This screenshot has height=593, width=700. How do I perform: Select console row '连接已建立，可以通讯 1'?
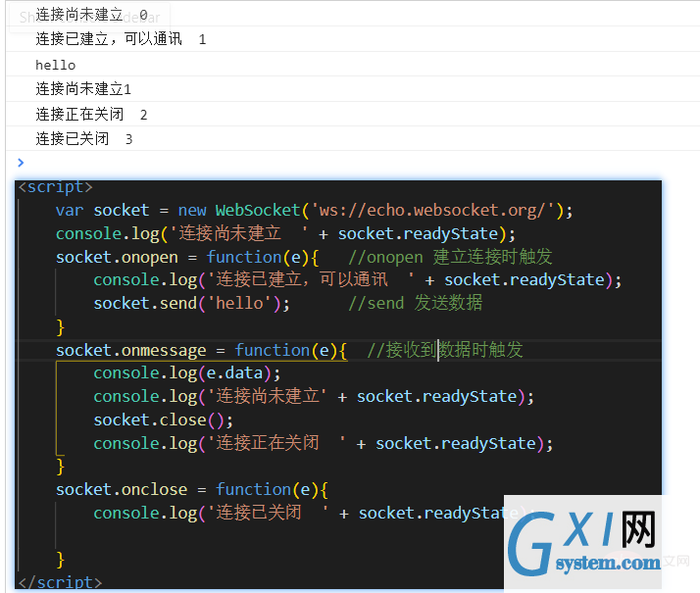(353, 39)
